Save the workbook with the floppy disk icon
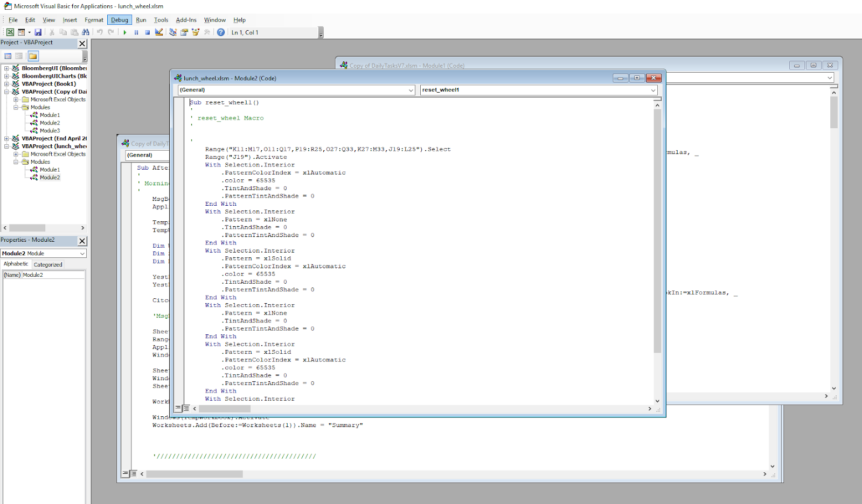The width and height of the screenshot is (862, 504). click(38, 32)
